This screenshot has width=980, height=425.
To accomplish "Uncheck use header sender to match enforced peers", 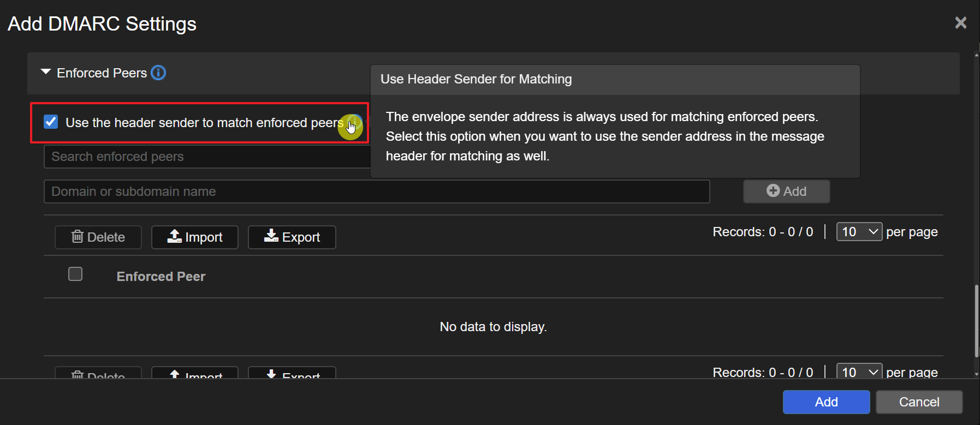I will (x=51, y=122).
